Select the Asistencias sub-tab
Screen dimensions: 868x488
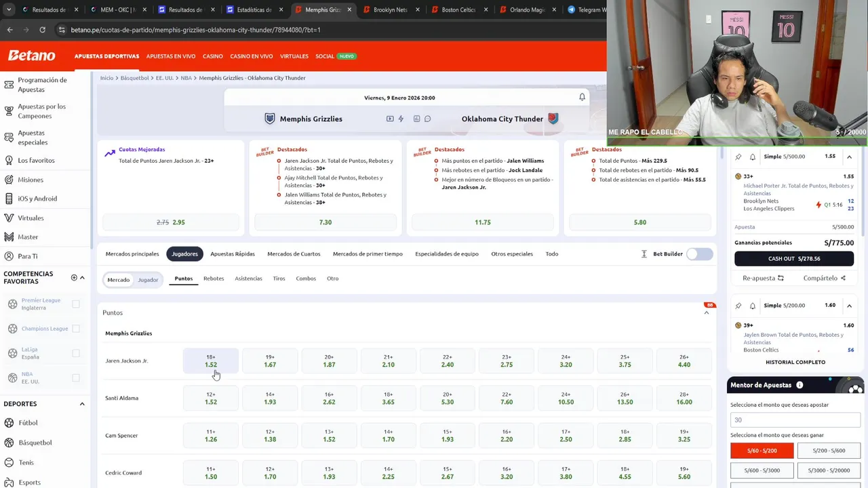coord(248,279)
